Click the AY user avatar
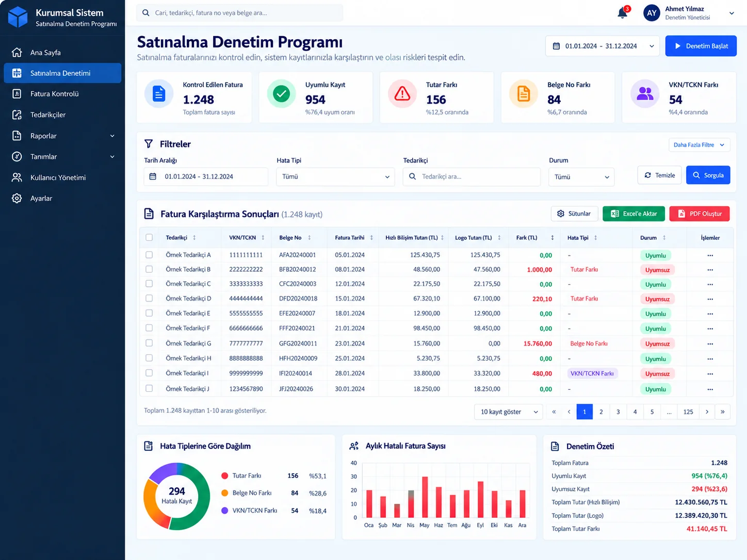 point(652,13)
